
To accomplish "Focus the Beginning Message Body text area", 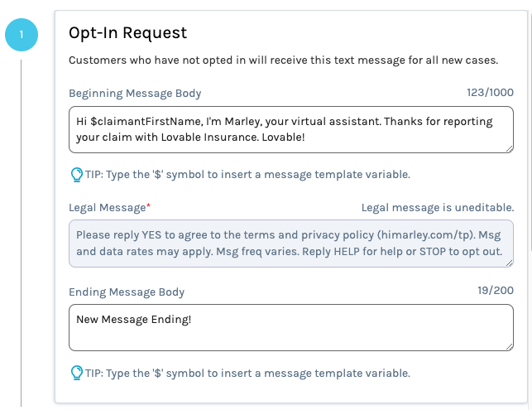I will pyautogui.click(x=290, y=129).
